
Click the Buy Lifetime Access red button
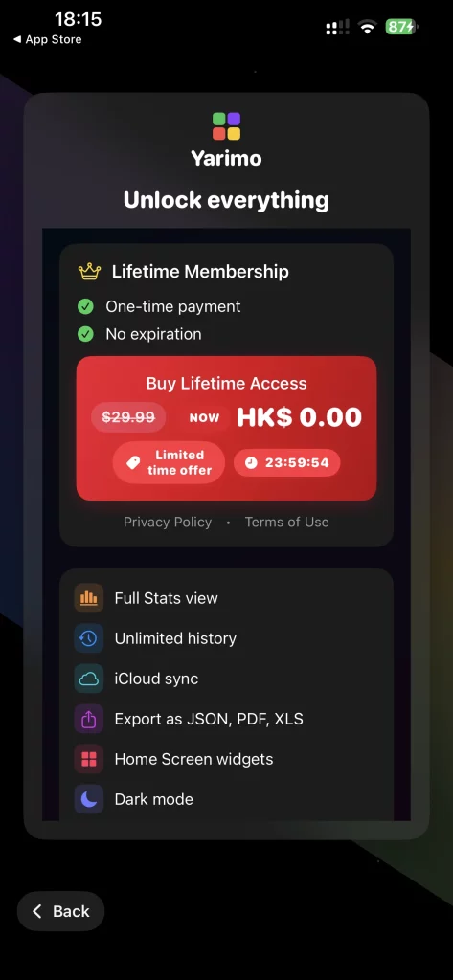coord(226,428)
